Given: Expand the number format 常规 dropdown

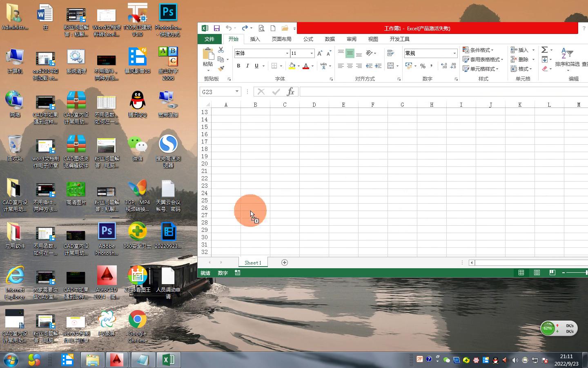Looking at the screenshot, I should [454, 53].
